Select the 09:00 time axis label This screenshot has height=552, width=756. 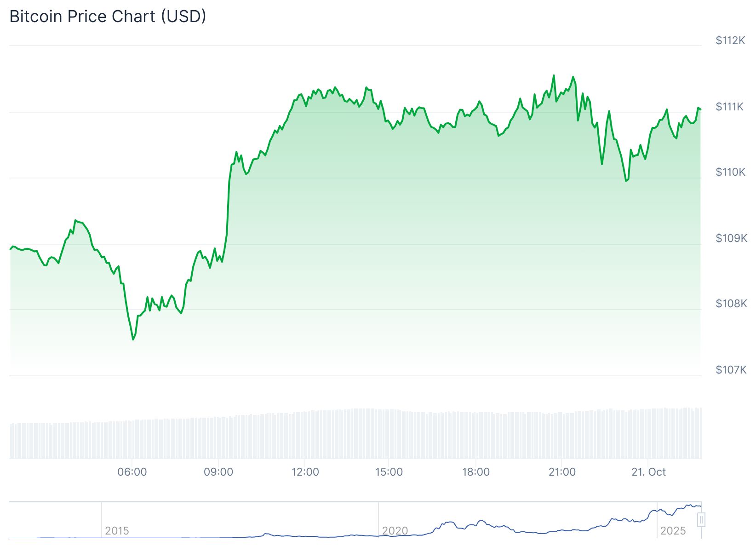218,472
